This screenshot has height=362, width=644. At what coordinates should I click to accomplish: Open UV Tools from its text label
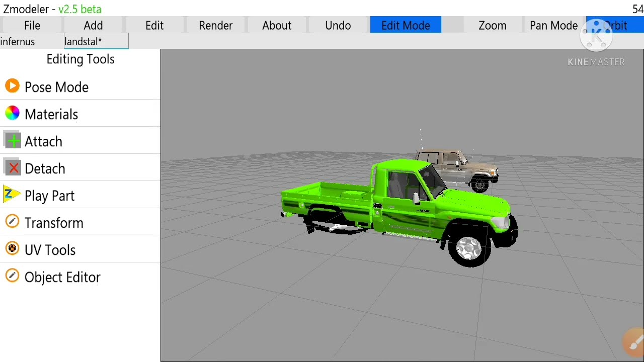[x=50, y=250]
